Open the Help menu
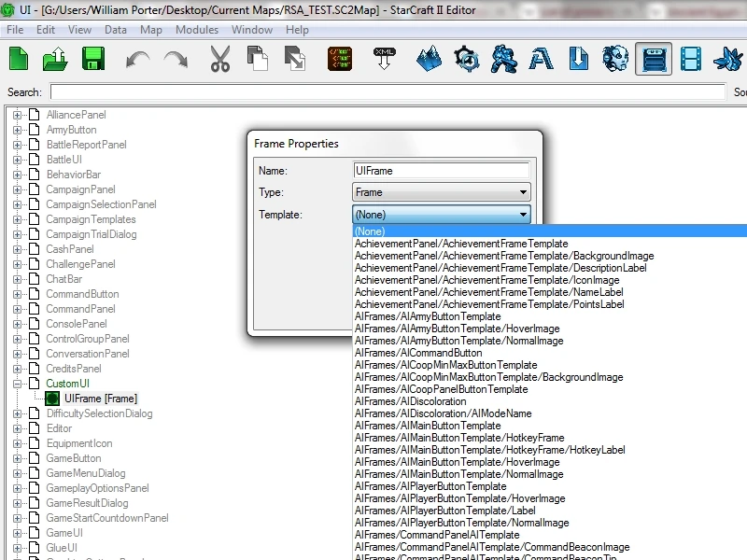 point(297,30)
